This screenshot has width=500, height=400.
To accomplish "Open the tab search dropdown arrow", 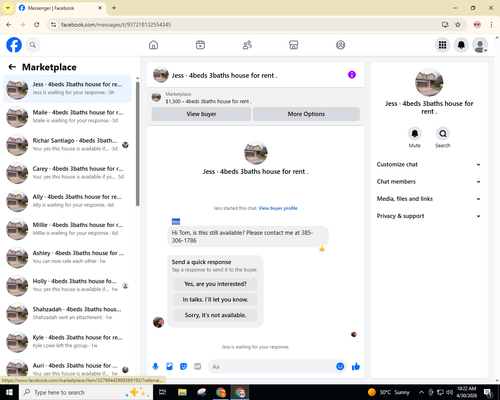I will (8, 8).
